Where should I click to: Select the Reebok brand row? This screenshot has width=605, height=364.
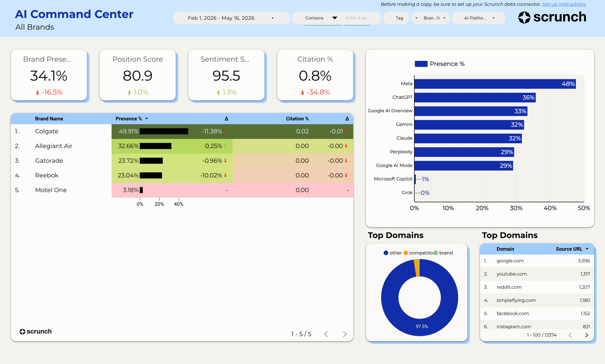coord(182,175)
